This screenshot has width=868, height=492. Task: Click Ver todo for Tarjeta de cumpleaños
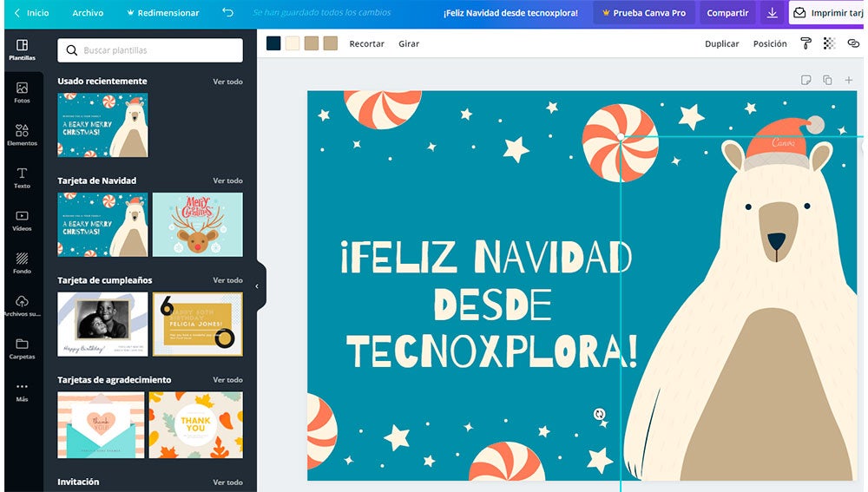coord(227,280)
